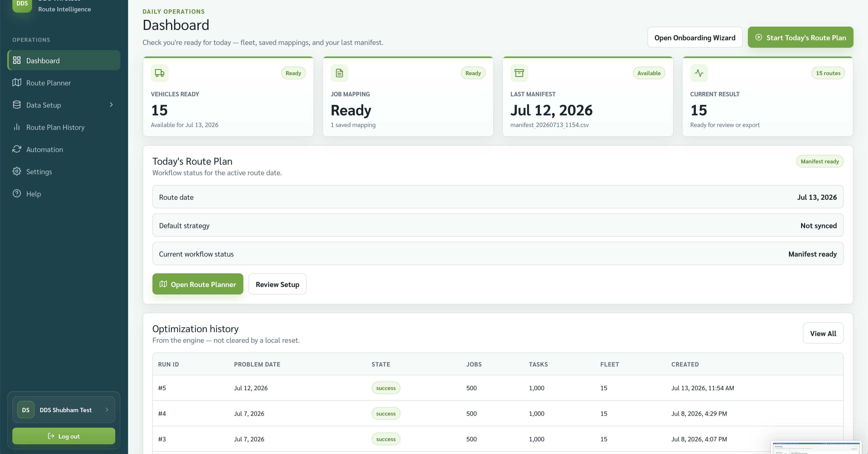Click run ID #3 in history table
Viewport: 868px width, 454px height.
(162, 439)
